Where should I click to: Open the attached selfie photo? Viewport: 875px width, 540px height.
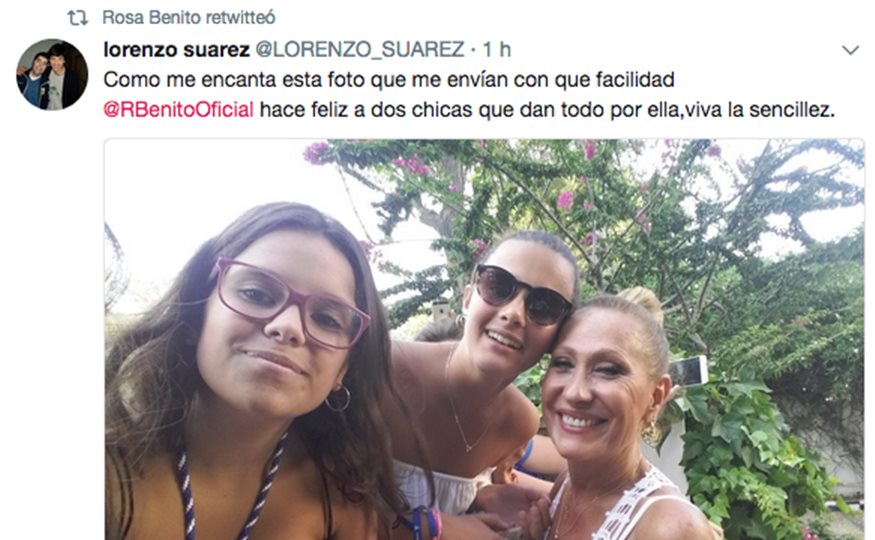coord(484,339)
